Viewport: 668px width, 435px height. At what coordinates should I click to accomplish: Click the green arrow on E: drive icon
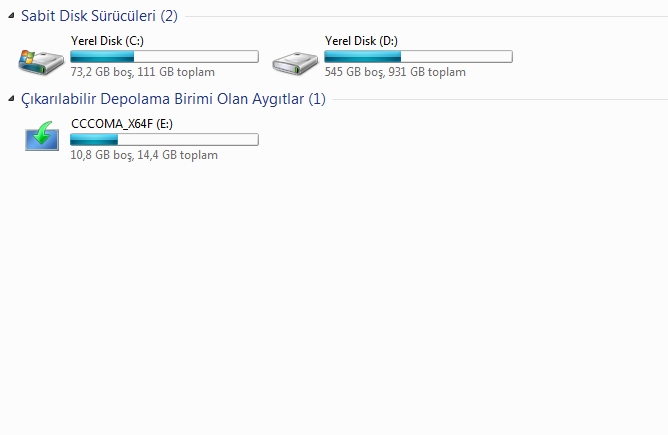[42, 131]
